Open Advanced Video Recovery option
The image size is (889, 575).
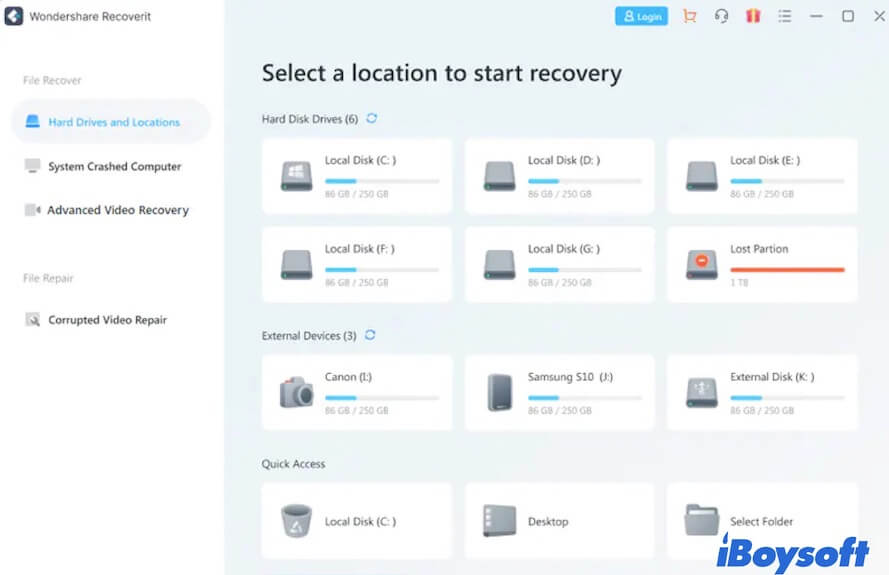(118, 210)
